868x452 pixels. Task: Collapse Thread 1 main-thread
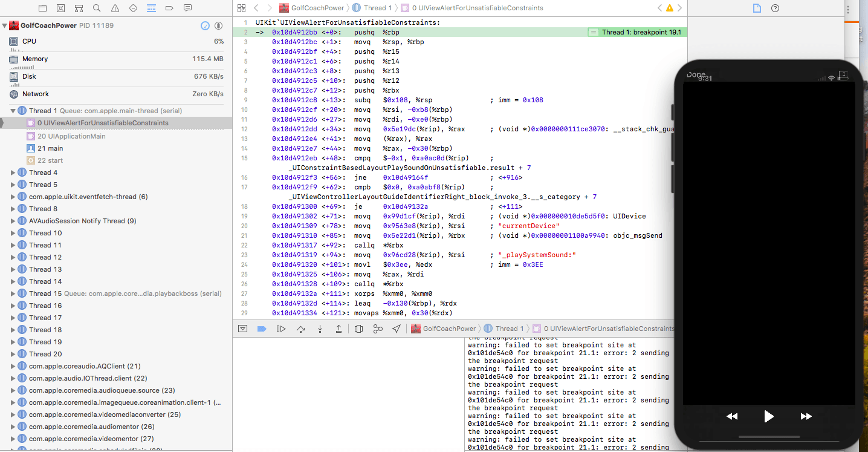(x=13, y=111)
